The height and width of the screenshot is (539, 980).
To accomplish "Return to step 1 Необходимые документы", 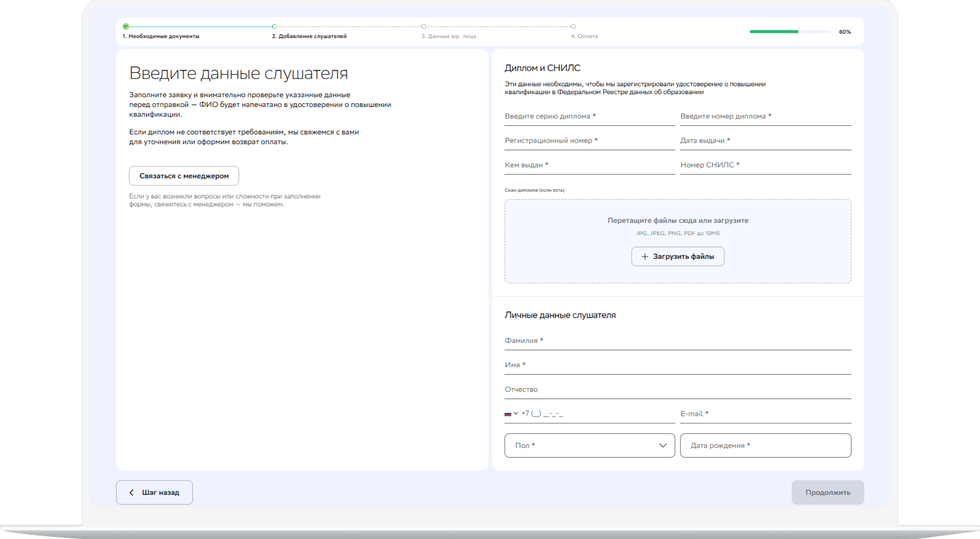I will pos(160,36).
